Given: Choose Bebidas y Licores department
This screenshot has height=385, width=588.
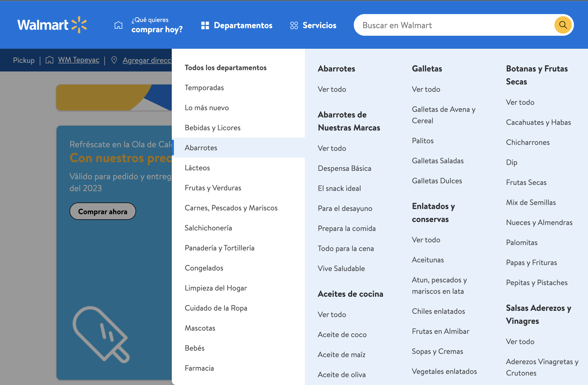Looking at the screenshot, I should point(213,128).
